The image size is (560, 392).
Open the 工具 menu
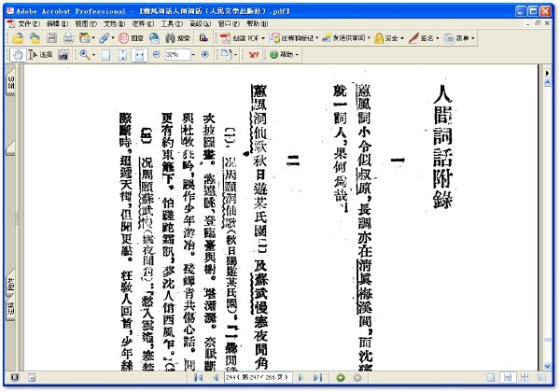[x=172, y=23]
